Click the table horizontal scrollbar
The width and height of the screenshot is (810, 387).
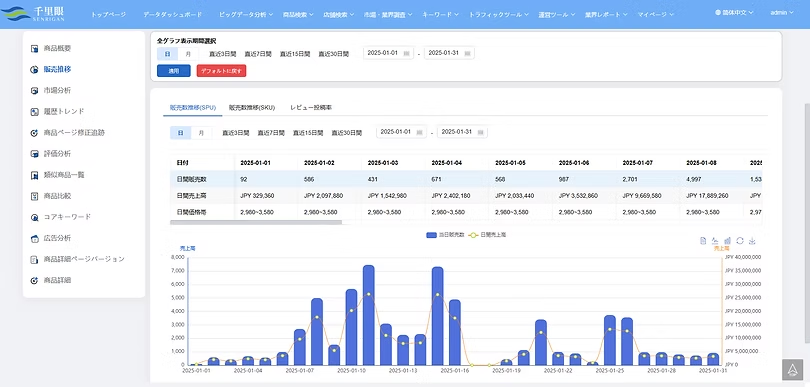click(256, 223)
